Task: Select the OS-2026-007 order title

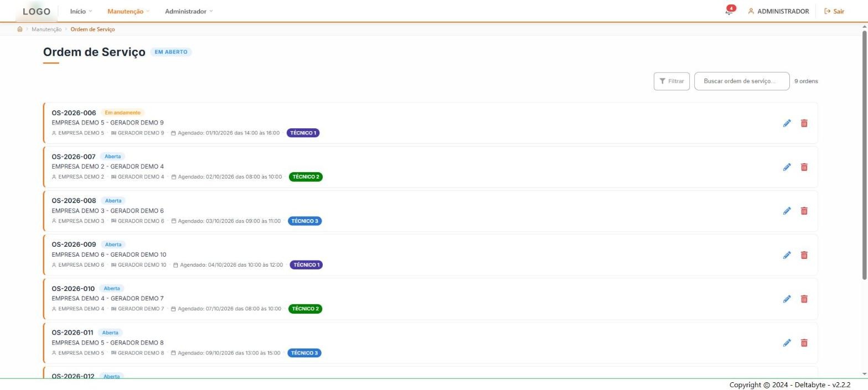Action: (74, 157)
